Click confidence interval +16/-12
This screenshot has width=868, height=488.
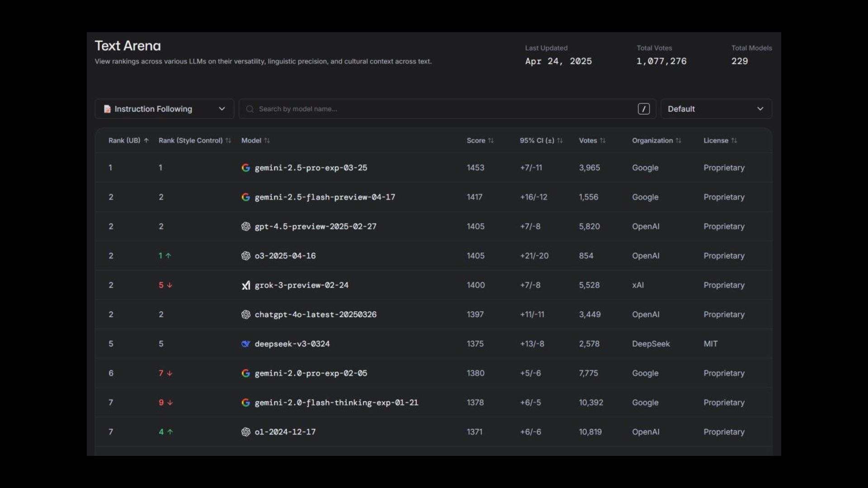pyautogui.click(x=533, y=197)
